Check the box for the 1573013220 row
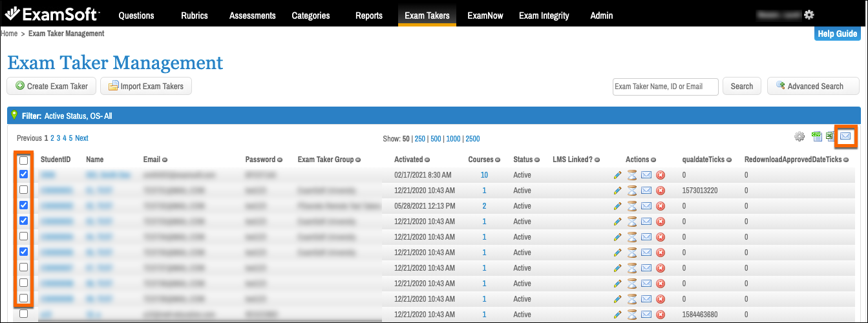 (24, 190)
